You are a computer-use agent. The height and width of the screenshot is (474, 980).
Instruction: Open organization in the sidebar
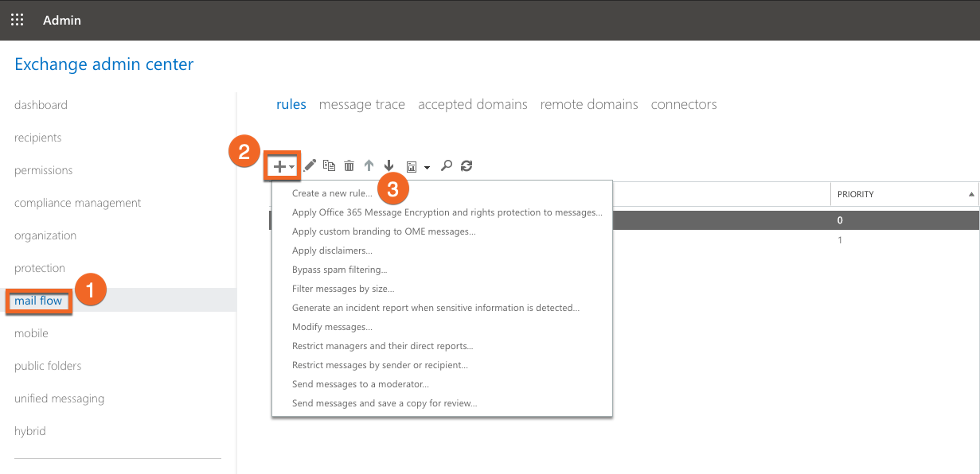45,235
